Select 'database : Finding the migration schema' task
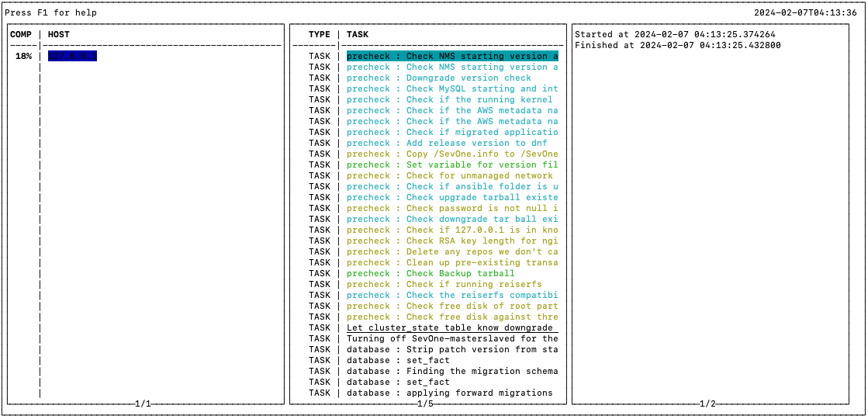 tap(452, 371)
